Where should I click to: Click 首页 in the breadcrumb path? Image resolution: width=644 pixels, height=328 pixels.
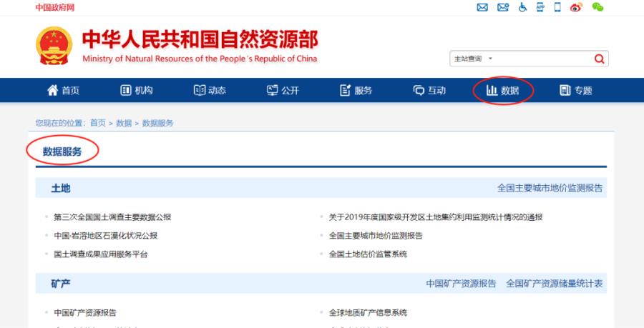pos(97,123)
